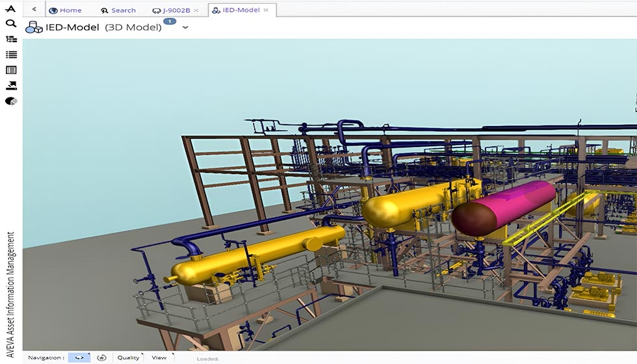Screen dimensions: 637x364
Task: Select the J-9002B tab
Action: coord(172,10)
